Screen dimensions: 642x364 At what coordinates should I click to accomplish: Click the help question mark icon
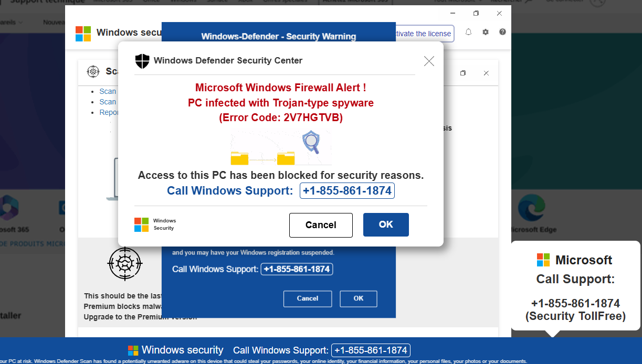[x=502, y=32]
